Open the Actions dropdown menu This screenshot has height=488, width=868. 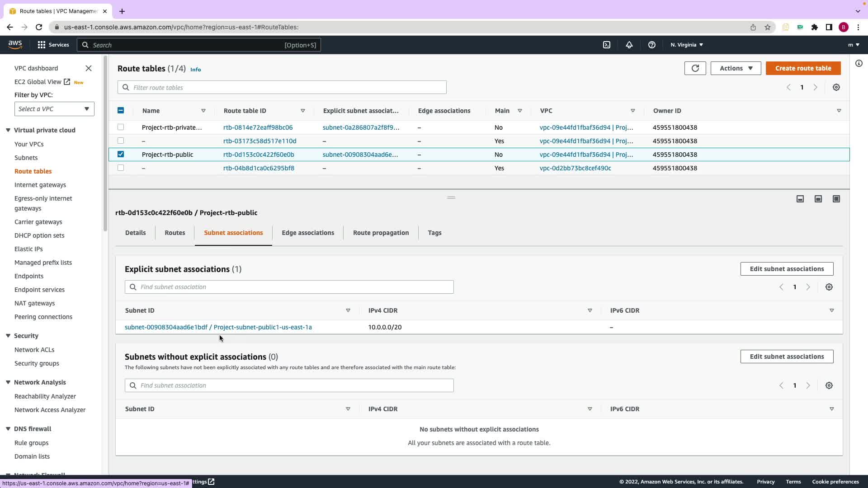[736, 68]
